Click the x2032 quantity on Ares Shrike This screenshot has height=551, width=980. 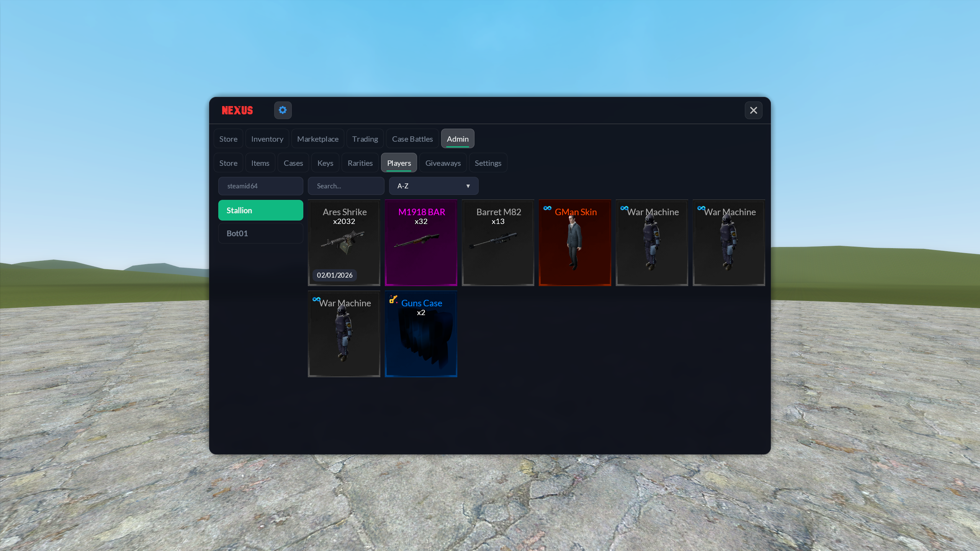(x=344, y=221)
